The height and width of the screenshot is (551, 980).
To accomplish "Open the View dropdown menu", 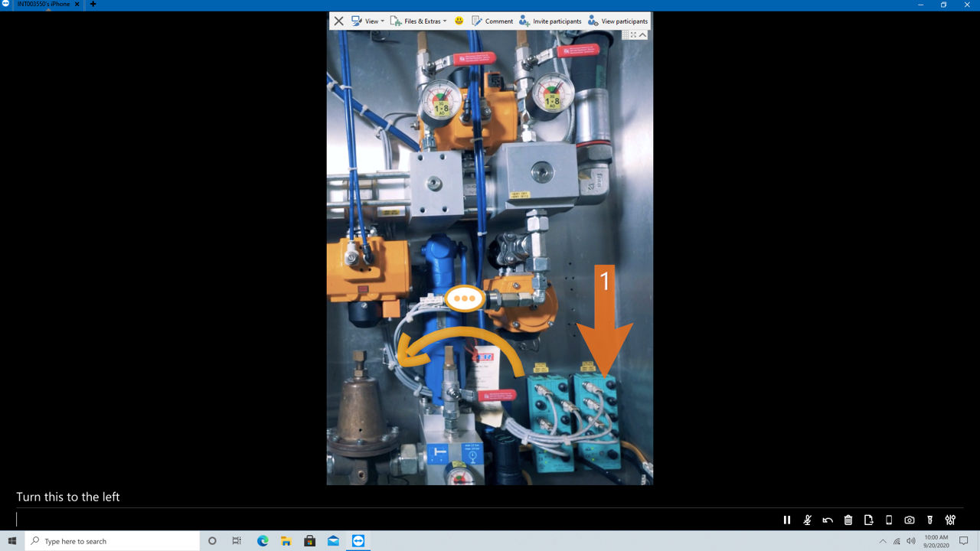I will [x=367, y=21].
